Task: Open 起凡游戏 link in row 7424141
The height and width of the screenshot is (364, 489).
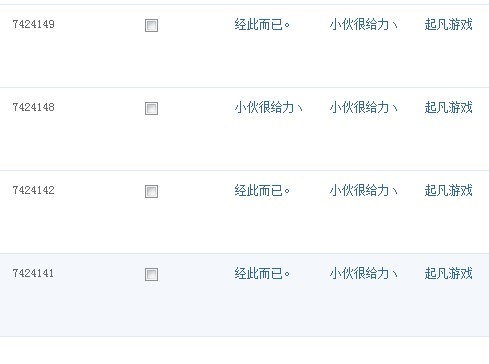Action: pyautogui.click(x=448, y=273)
